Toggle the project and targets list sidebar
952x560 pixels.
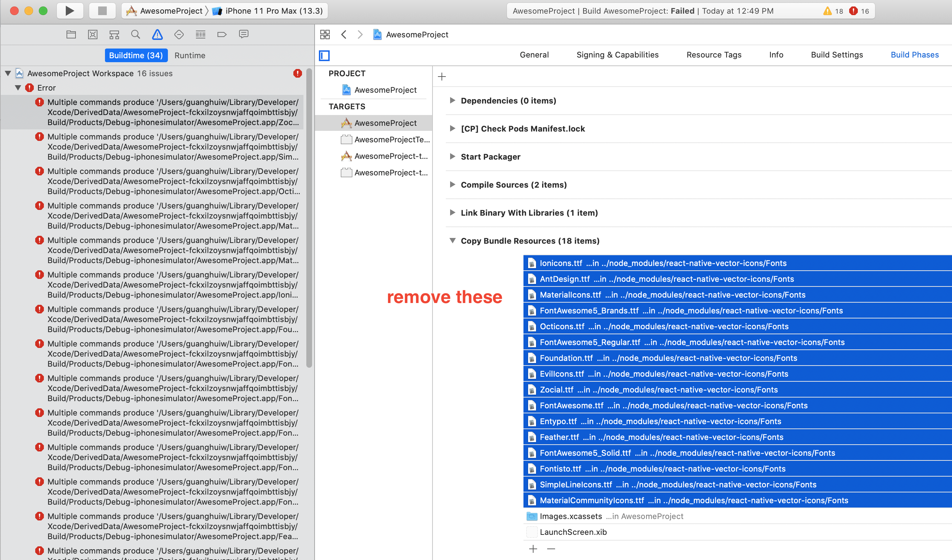(x=324, y=55)
